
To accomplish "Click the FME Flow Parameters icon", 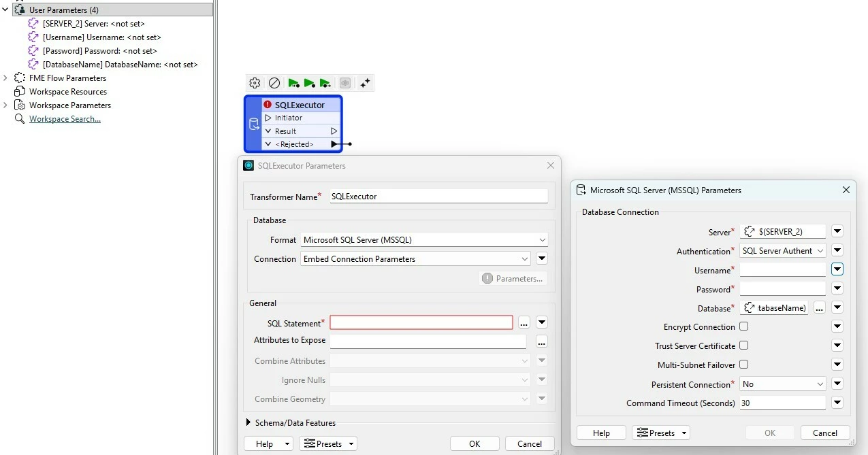I will [x=20, y=78].
